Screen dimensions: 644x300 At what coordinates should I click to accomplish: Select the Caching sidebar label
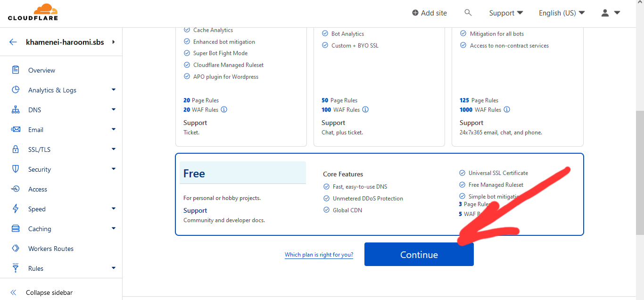(x=40, y=229)
